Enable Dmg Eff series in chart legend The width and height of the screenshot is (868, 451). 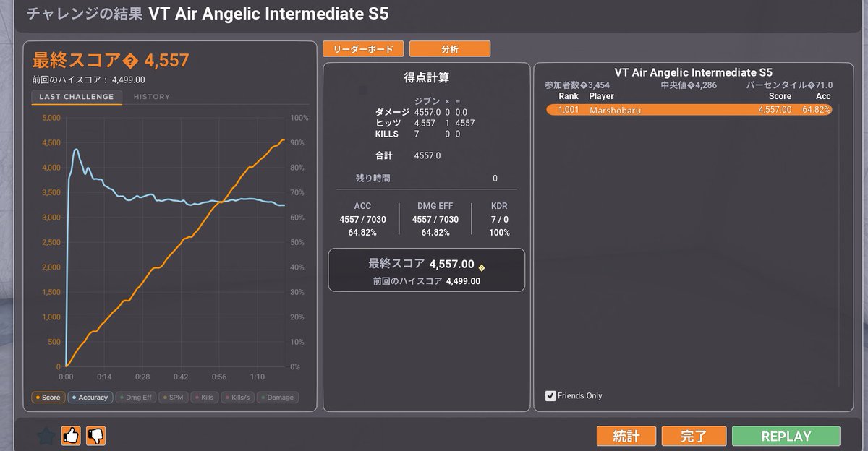[x=135, y=398]
